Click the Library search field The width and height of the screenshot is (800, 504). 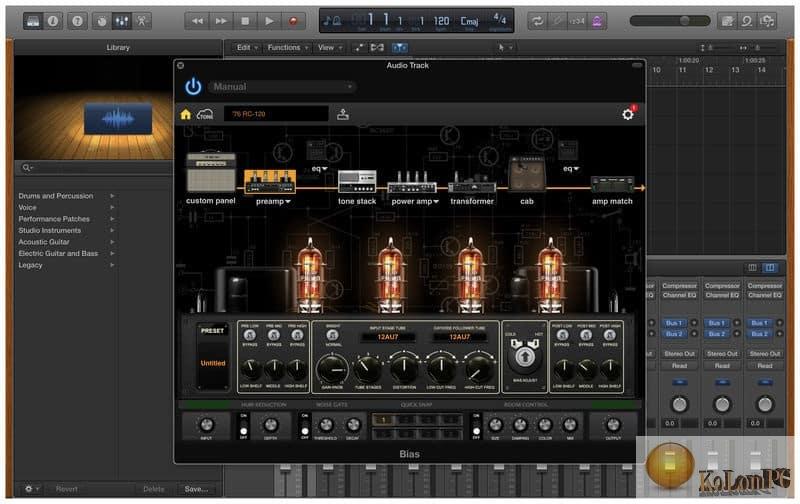pyautogui.click(x=94, y=168)
